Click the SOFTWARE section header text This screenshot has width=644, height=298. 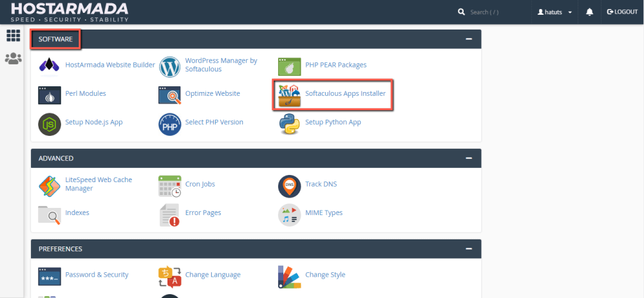tap(55, 39)
